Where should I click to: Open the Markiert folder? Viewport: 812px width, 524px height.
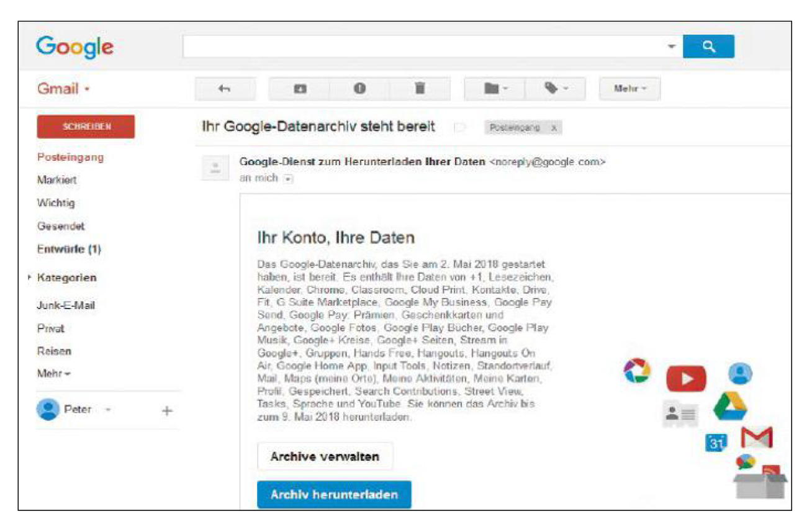57,180
